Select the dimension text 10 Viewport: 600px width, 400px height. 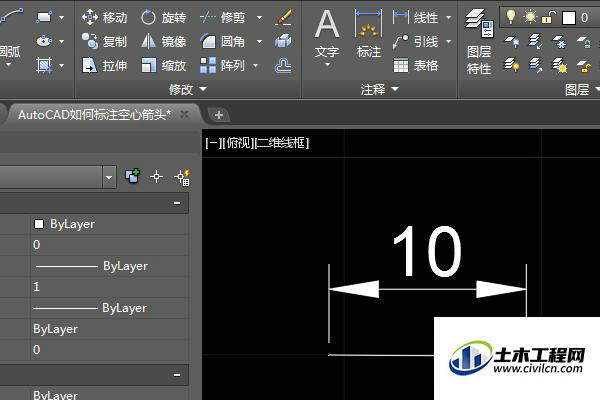point(427,251)
